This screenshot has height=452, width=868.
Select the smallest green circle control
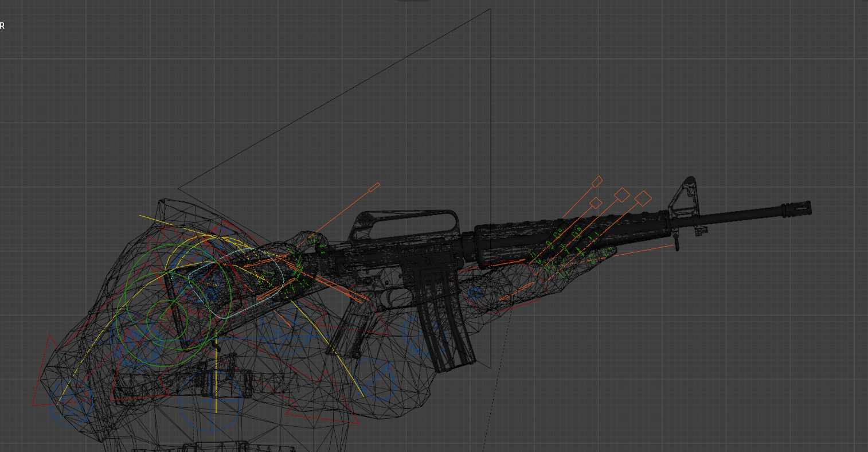[167, 320]
